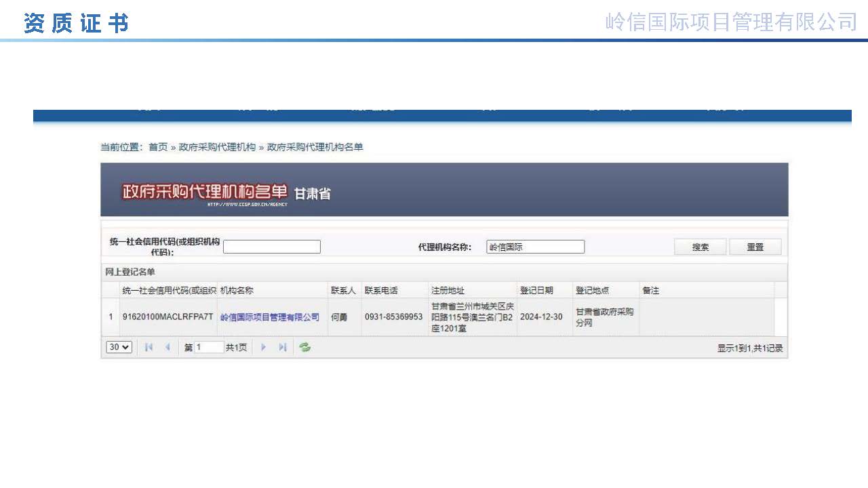Viewport: 868px width, 488px height.
Task: Open 政府采购代理机构 breadcrumb link
Action: pyautogui.click(x=217, y=147)
